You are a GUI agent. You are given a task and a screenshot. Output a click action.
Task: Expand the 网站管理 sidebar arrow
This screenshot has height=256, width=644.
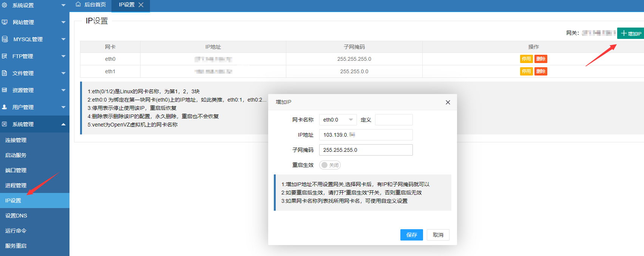(x=63, y=22)
